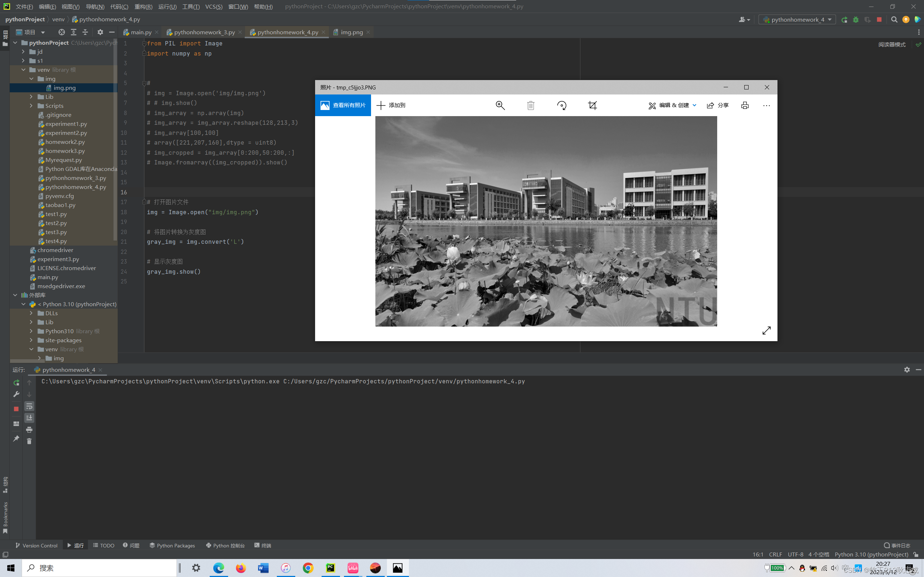Switch to the pythonhomework_3.py editor tab
Image resolution: width=924 pixels, height=577 pixels.
coord(204,32)
